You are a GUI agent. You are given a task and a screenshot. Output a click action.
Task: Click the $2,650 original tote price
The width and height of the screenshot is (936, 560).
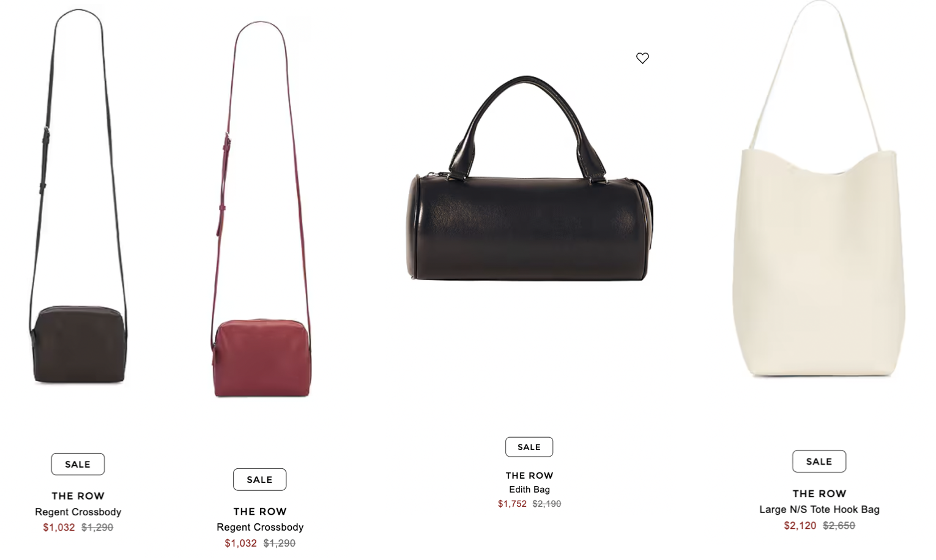tap(839, 525)
